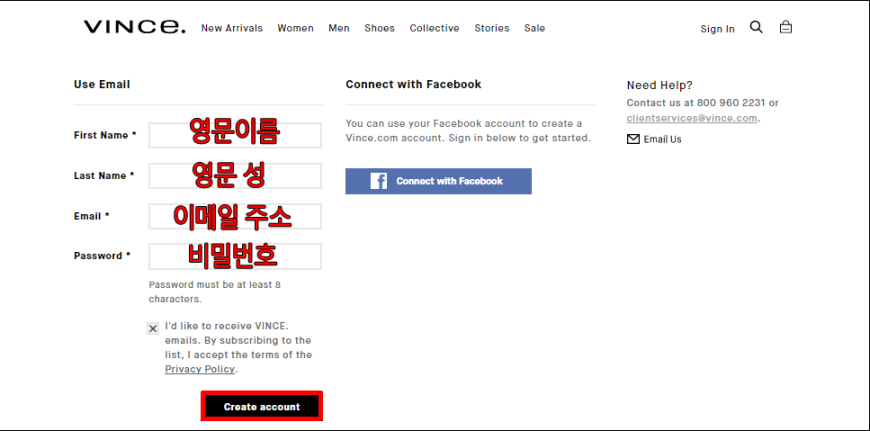Click the 'Connect with Facebook' section heading
The width and height of the screenshot is (870, 431).
[413, 84]
